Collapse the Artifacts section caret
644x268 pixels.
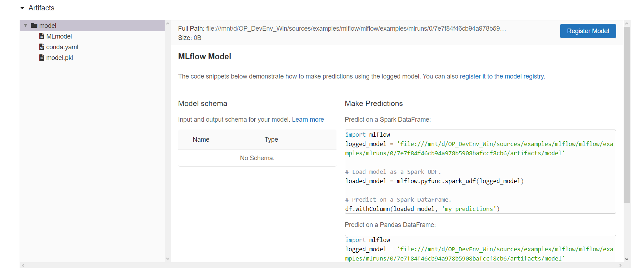[23, 8]
